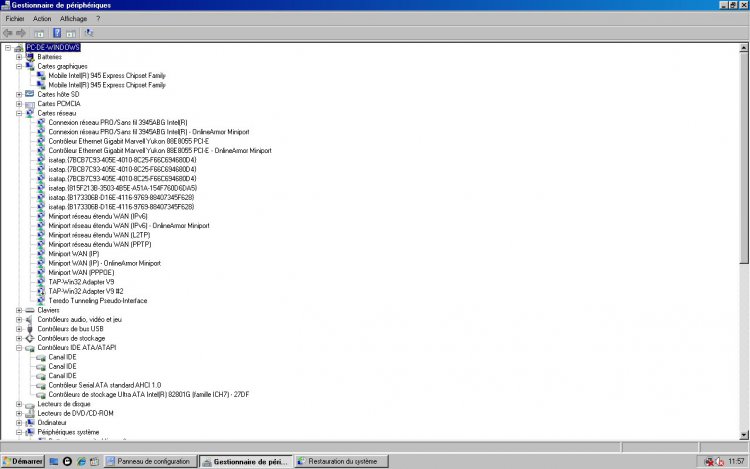750x469 pixels.
Task: Click the 11:57 clock in system tray
Action: [x=736, y=461]
